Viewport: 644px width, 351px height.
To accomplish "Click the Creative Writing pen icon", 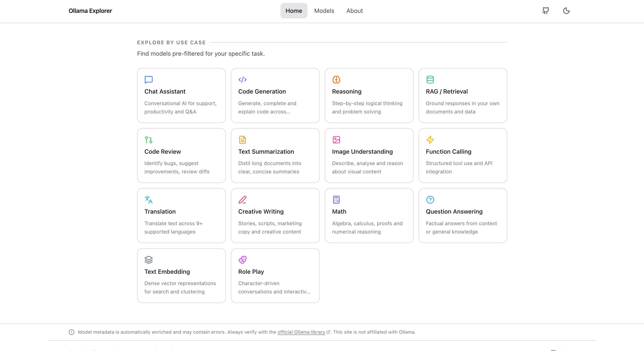I will pyautogui.click(x=242, y=200).
